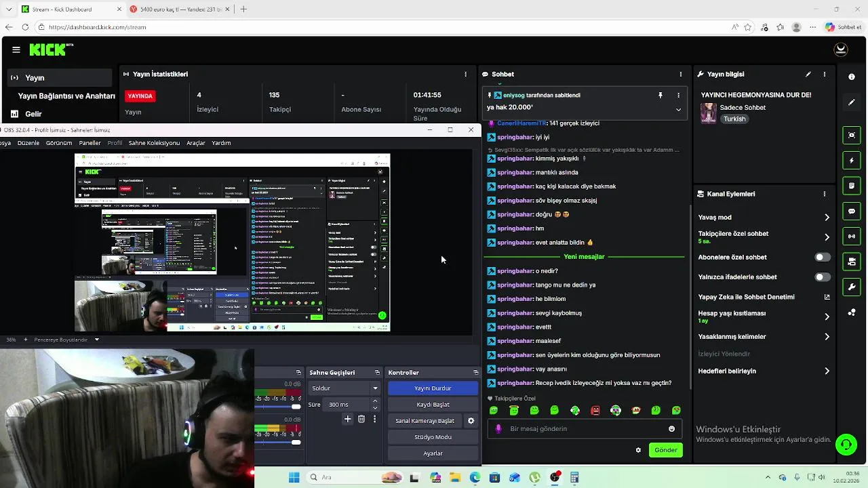Image resolution: width=868 pixels, height=488 pixels.
Task: Open Sohbet panel options menu
Action: click(681, 74)
